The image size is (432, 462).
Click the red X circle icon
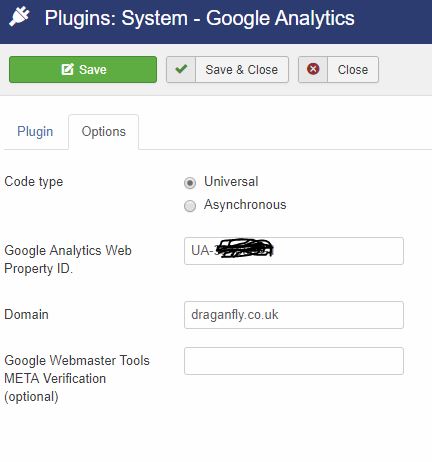tap(313, 69)
